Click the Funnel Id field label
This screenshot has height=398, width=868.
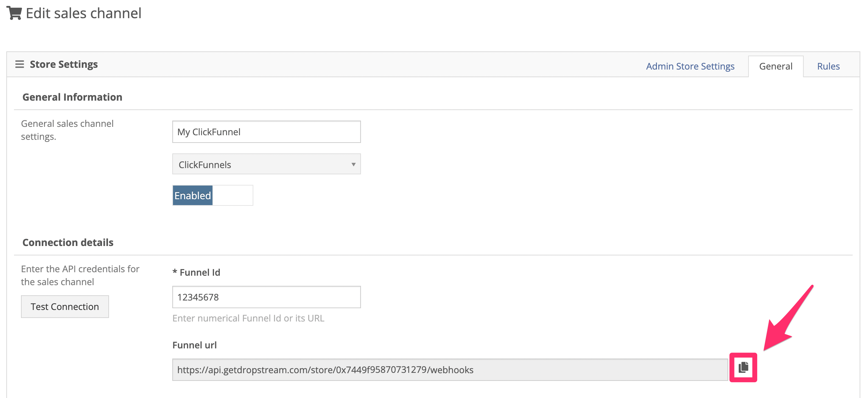click(x=200, y=273)
